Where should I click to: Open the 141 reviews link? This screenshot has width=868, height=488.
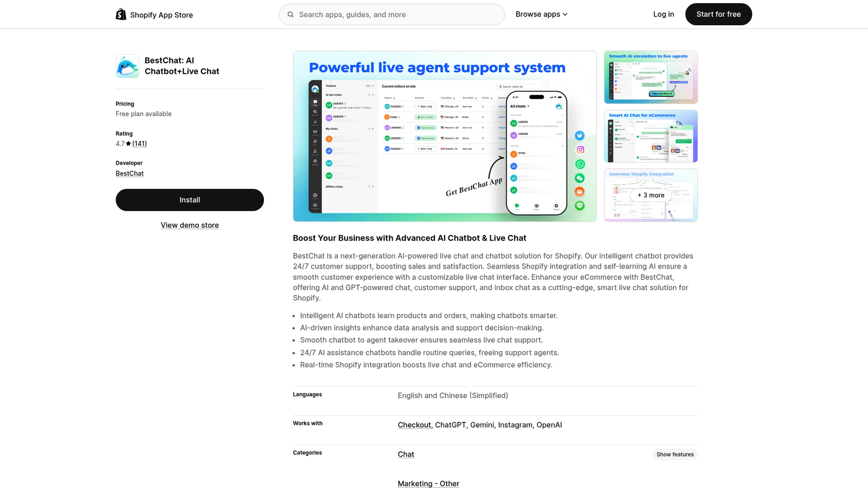(139, 144)
